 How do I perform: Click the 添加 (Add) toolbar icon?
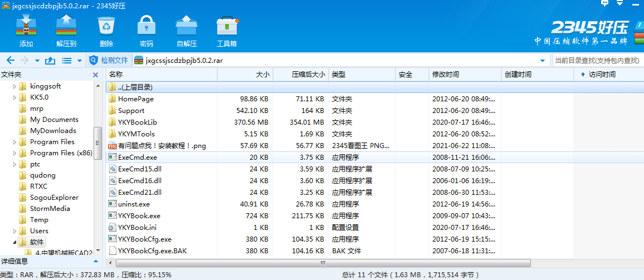click(26, 26)
